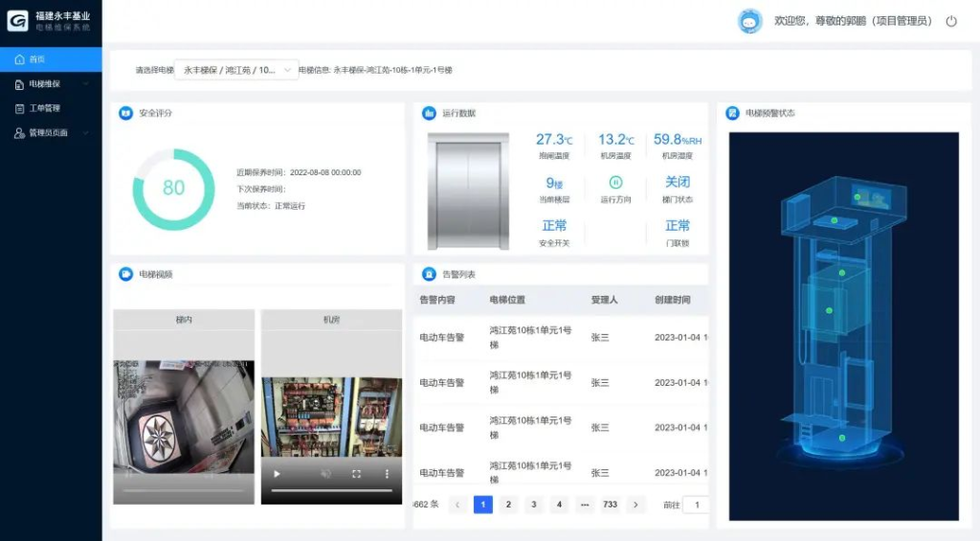980x541 pixels.
Task: Click the 福建永丰基业 logo icon
Action: point(17,21)
